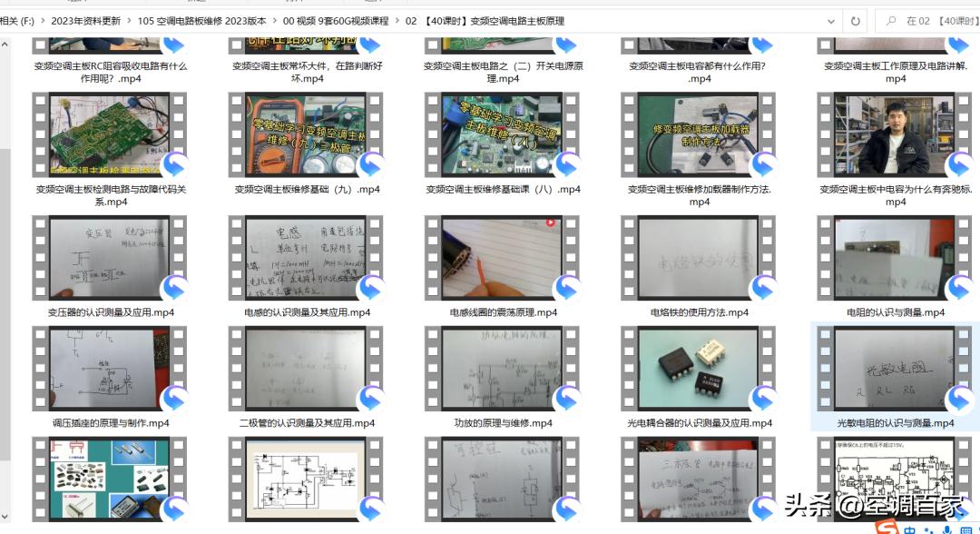Click player badge icon on '电感线圈的震荡原理.mp4'
The height and width of the screenshot is (534, 980).
567,287
